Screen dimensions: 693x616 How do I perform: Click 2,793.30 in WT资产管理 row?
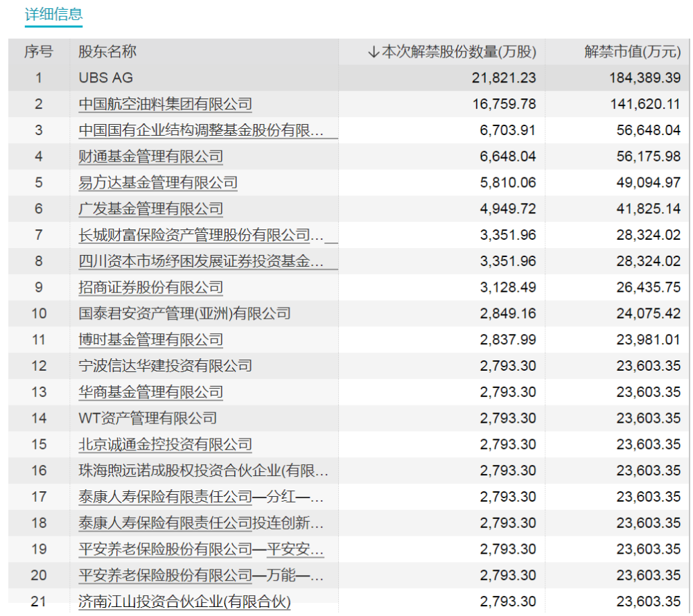508,418
